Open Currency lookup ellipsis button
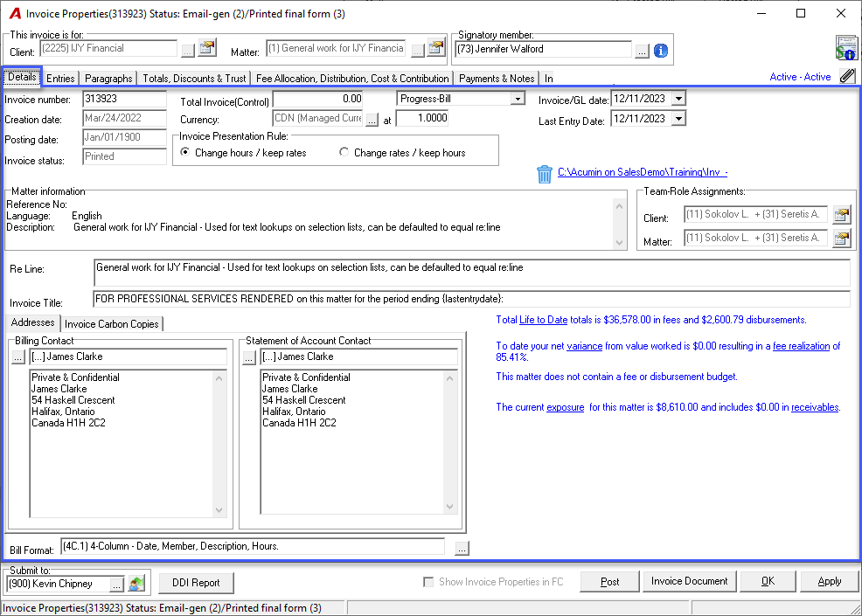Image resolution: width=862 pixels, height=616 pixels. point(372,119)
